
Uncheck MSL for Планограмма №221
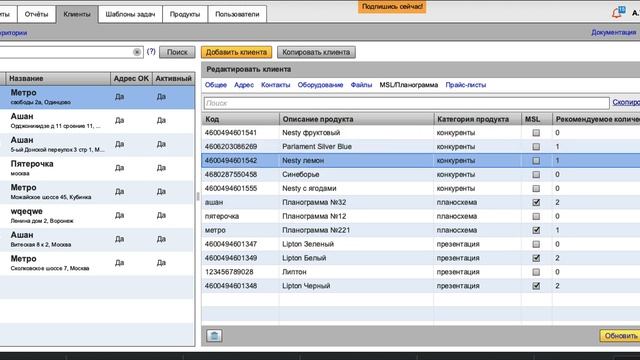[x=536, y=230]
